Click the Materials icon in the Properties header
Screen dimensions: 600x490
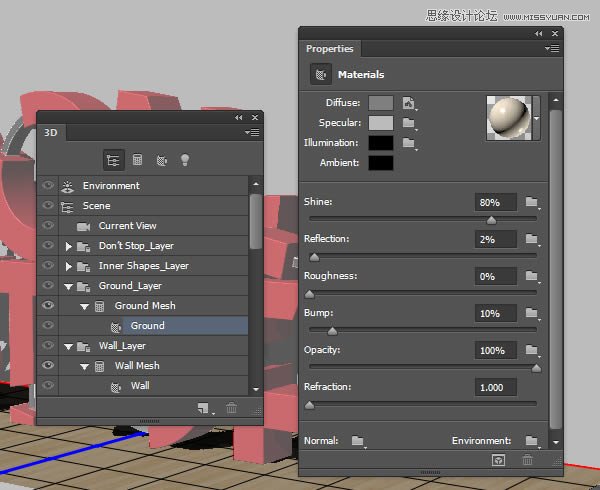point(321,74)
